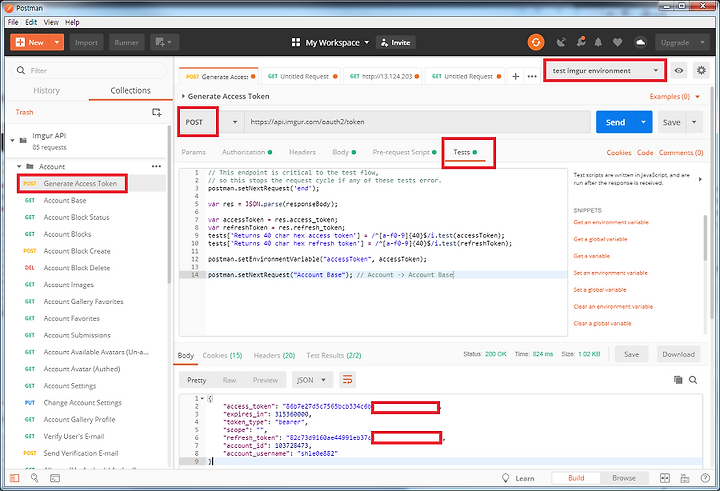Viewport: 720px width, 491px height.
Task: Copy response body to clipboard icon
Action: (678, 380)
